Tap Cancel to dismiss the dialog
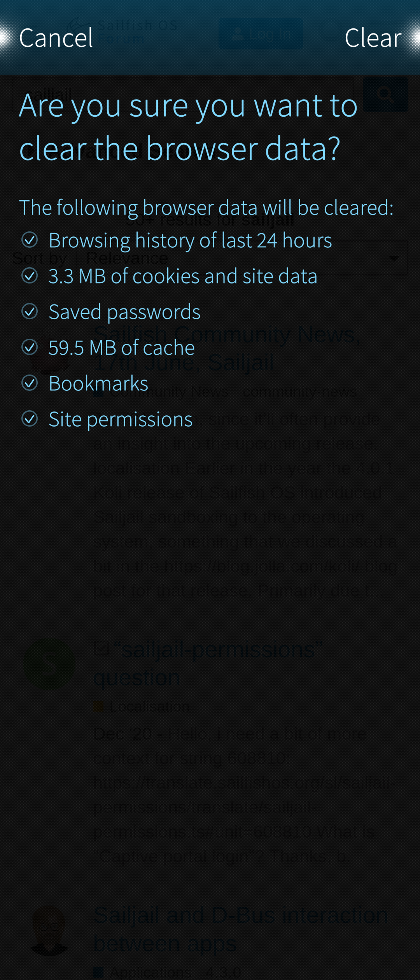The width and height of the screenshot is (420, 980). [56, 38]
